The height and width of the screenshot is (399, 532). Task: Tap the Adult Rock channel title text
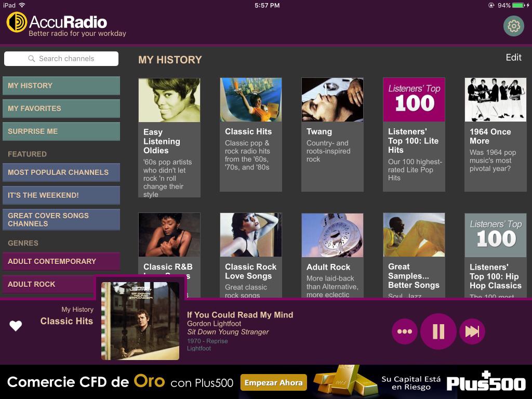click(x=328, y=267)
